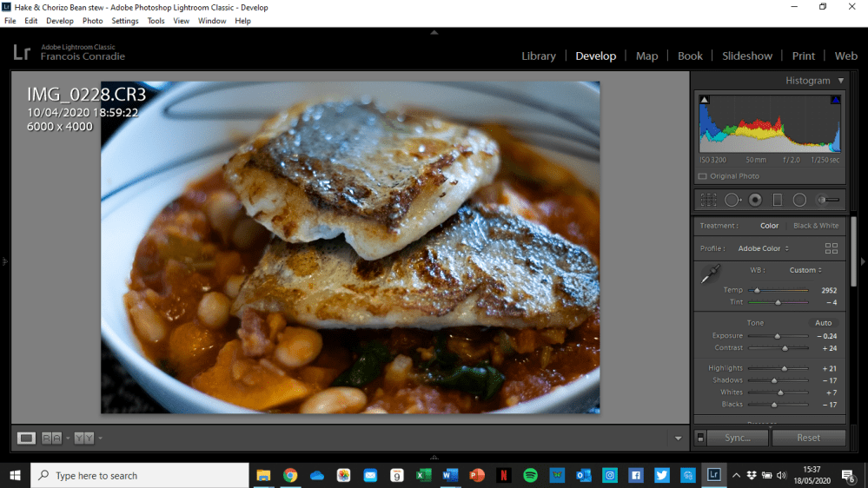
Task: Select the Red Eye Correction tool
Action: pos(755,200)
